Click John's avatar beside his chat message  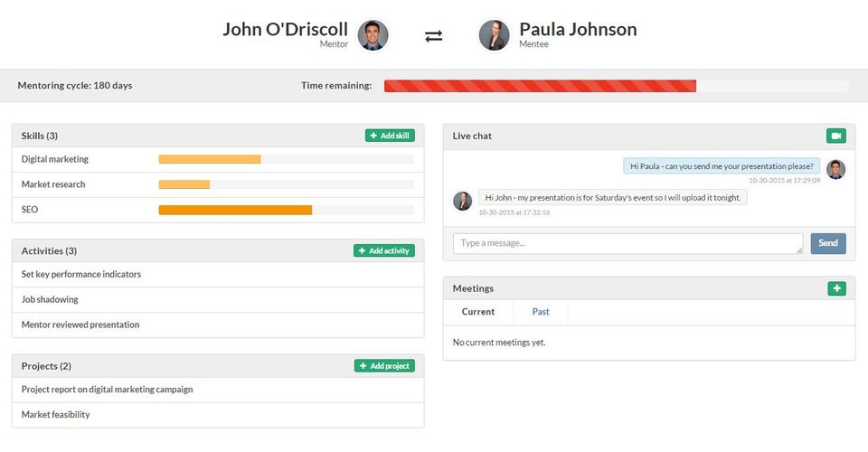click(835, 169)
